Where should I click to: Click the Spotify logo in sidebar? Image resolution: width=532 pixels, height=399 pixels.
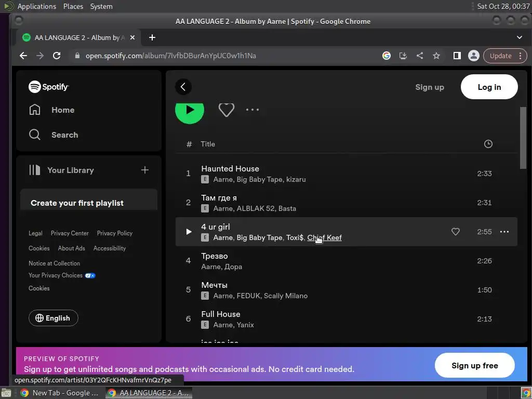point(48,87)
